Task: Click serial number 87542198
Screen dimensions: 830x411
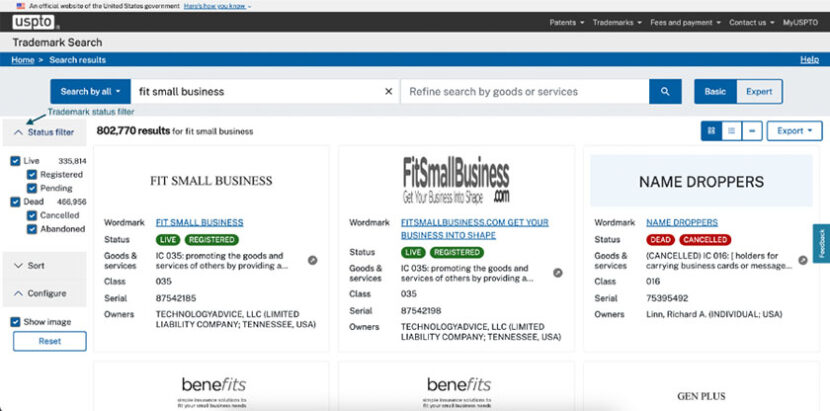Action: coord(421,311)
